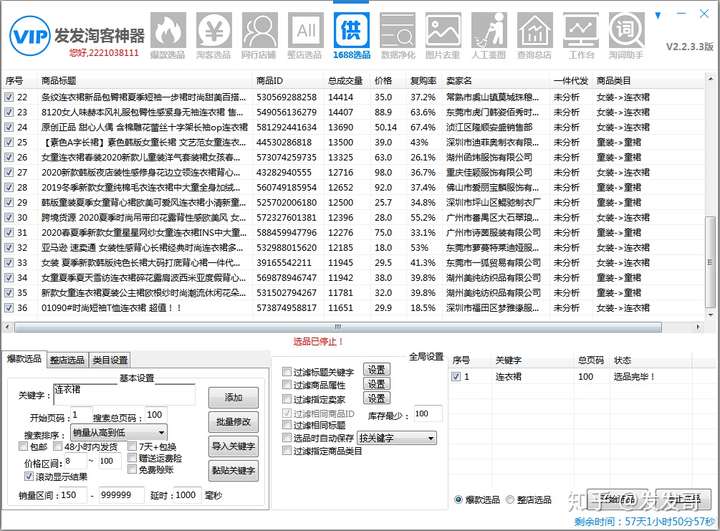Sort by the 总成交量 column header
This screenshot has height=531, width=720.
tap(345, 81)
